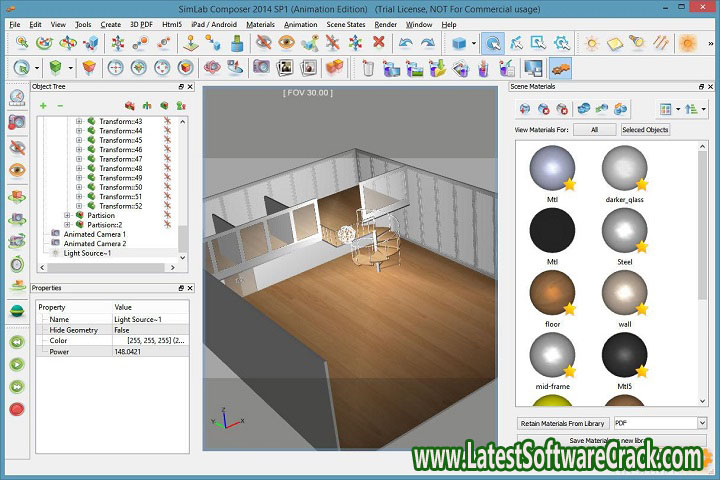Click the green play button in left sidebar

click(17, 365)
